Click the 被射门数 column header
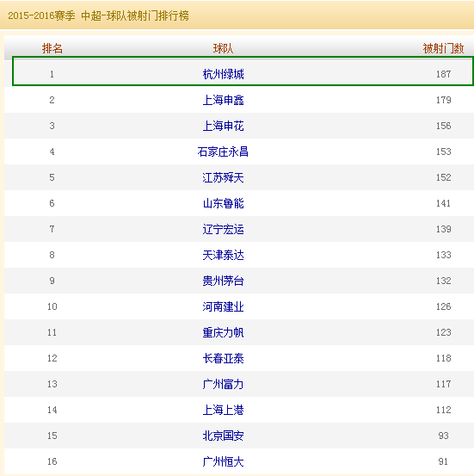The height and width of the screenshot is (476, 474). [x=443, y=48]
